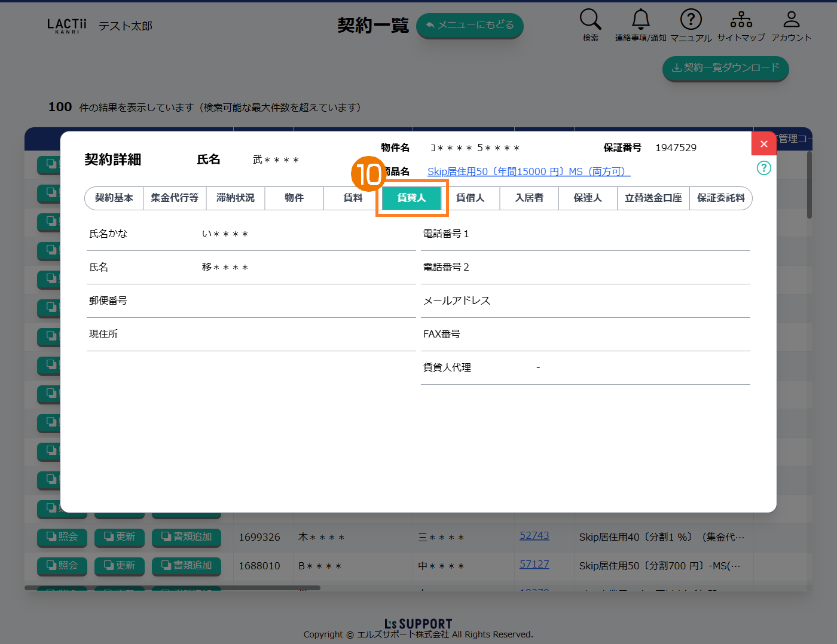Click the Skip居住用50 product name link
The width and height of the screenshot is (837, 644).
click(x=529, y=171)
